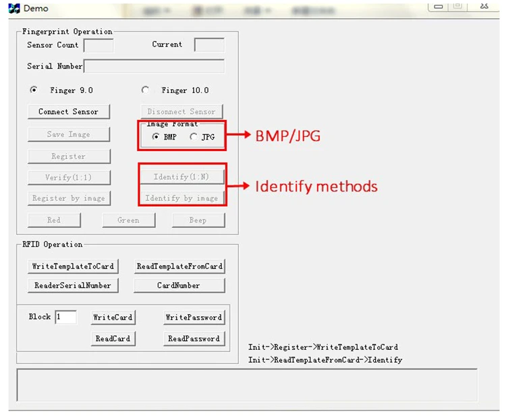506x420 pixels.
Task: Click the 'RFID Operation' group label
Action: [52, 245]
